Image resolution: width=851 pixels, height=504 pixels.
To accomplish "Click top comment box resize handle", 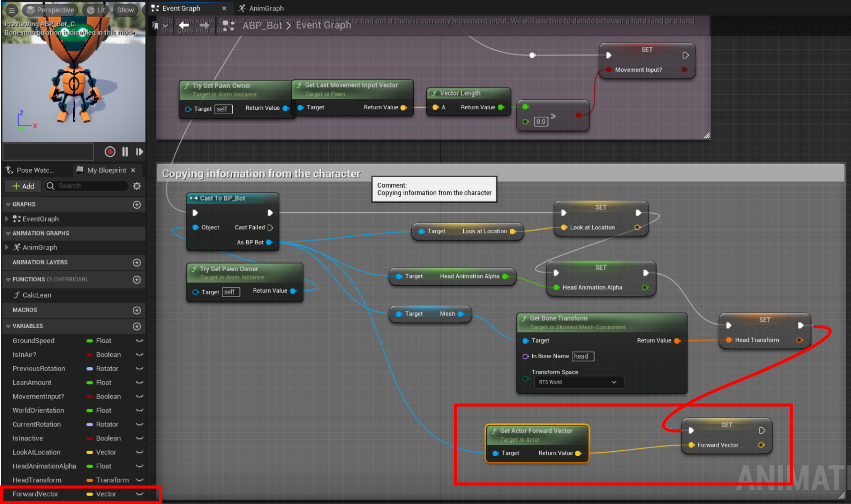I will point(706,135).
